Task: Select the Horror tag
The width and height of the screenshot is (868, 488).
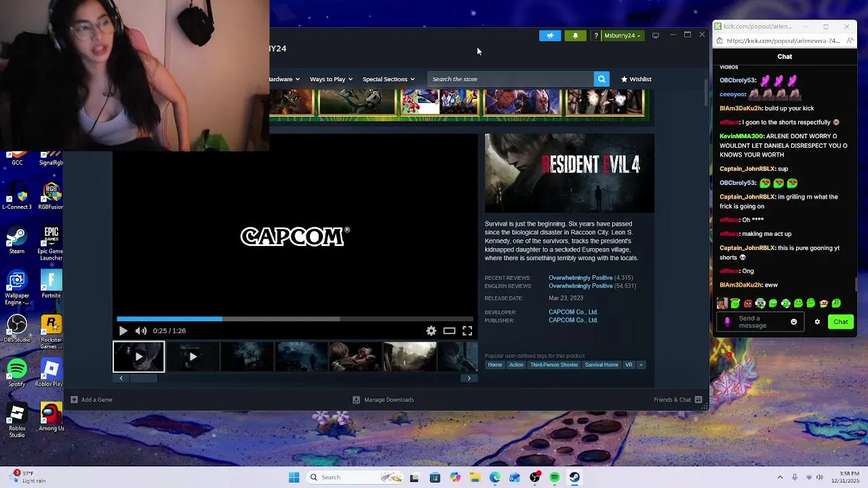Action: click(495, 365)
